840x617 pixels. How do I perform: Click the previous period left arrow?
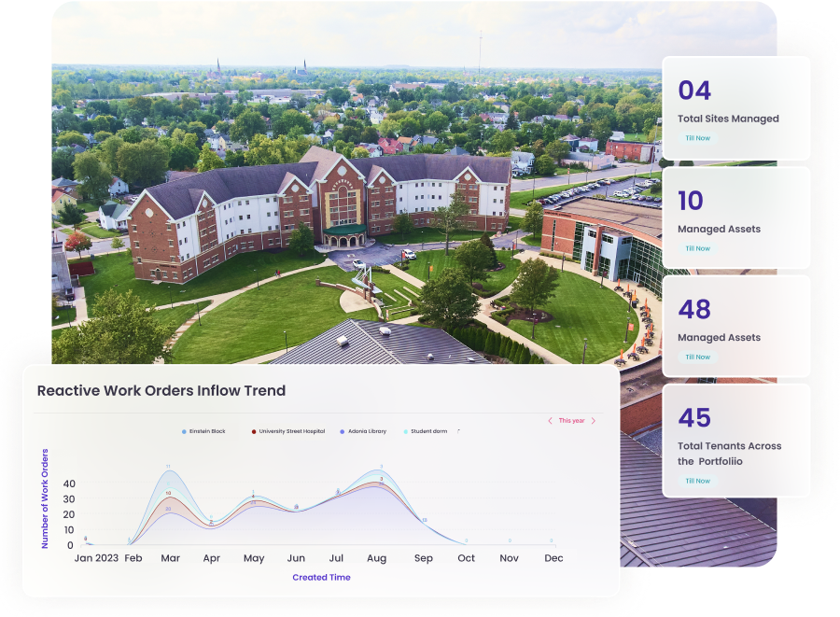click(550, 421)
